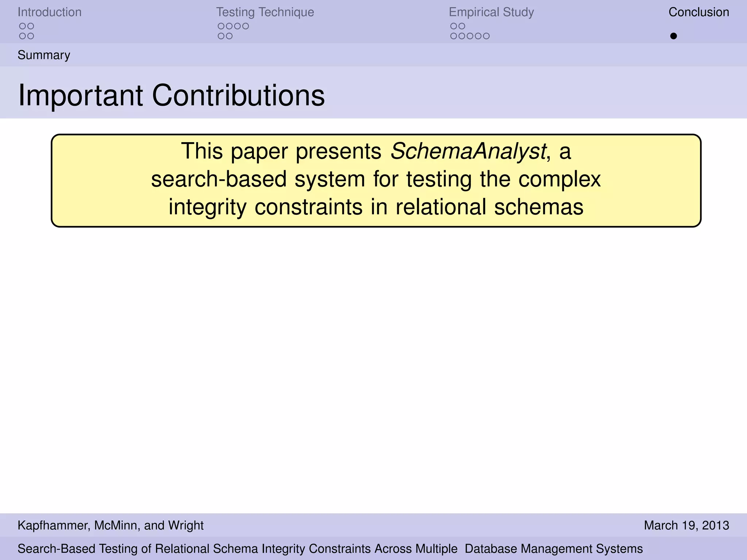Click the footer talk title 'Search-Based Testing…'
The image size is (747, 560).
tap(330, 549)
